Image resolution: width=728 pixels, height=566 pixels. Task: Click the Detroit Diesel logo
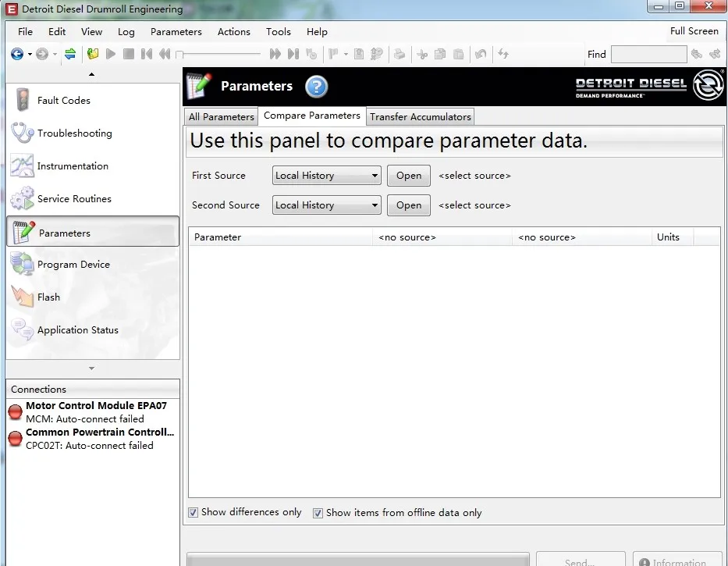click(649, 86)
